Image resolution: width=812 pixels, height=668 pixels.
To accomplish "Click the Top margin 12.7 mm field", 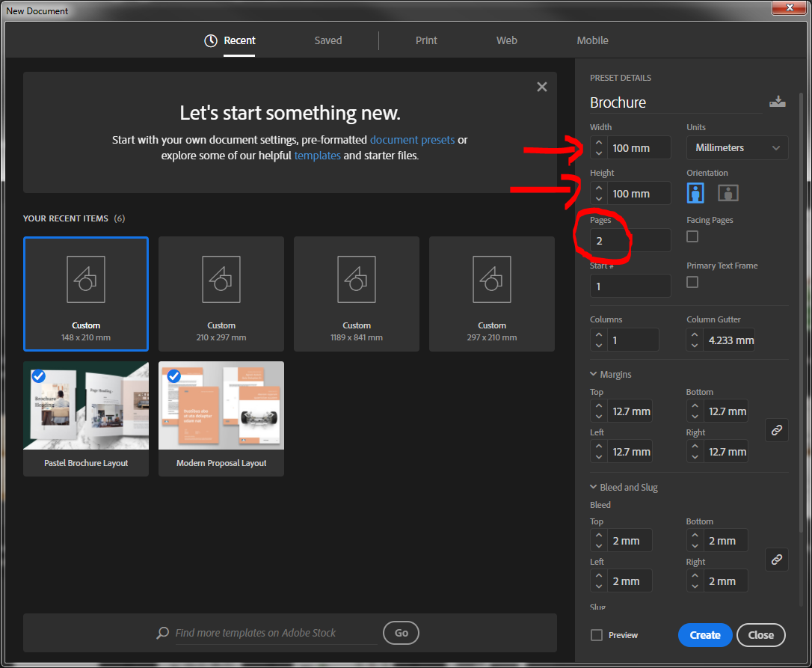I will pos(630,411).
